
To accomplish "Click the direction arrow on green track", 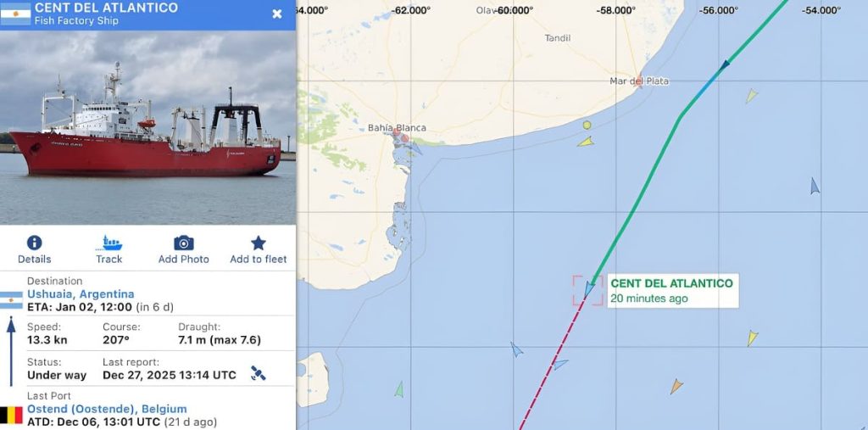I will 724,65.
